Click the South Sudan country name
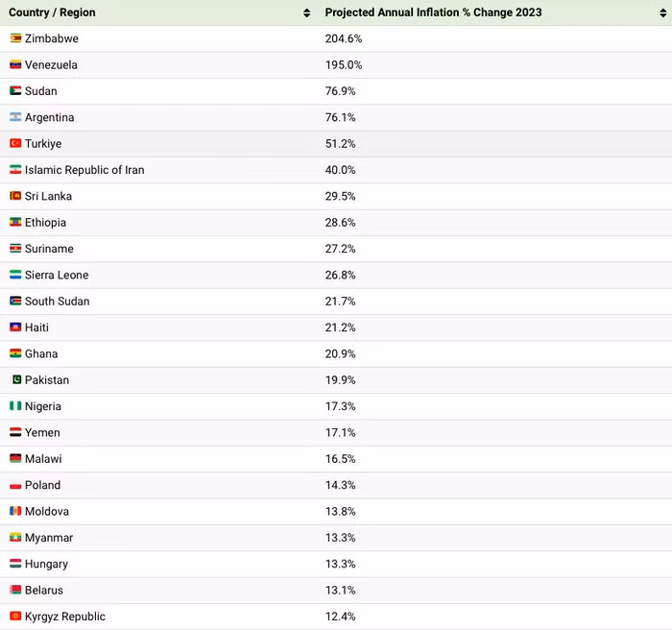This screenshot has height=630, width=672. pyautogui.click(x=58, y=302)
